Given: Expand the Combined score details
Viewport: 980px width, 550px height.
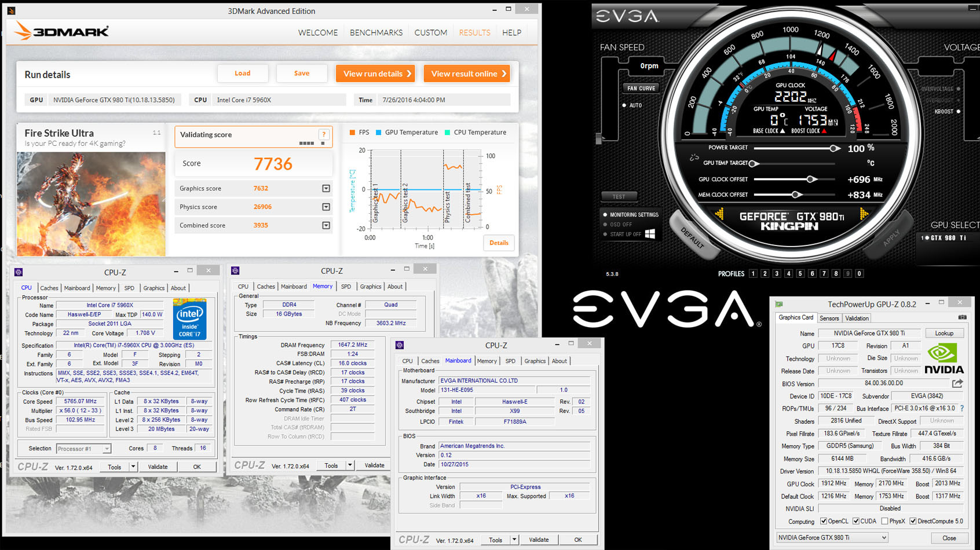Looking at the screenshot, I should pyautogui.click(x=326, y=225).
